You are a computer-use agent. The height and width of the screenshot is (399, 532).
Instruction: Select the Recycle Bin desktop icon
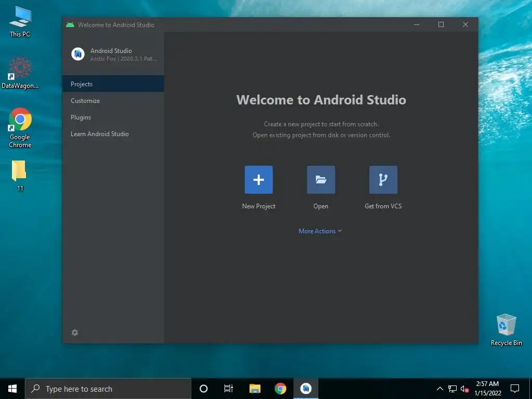coord(506,330)
